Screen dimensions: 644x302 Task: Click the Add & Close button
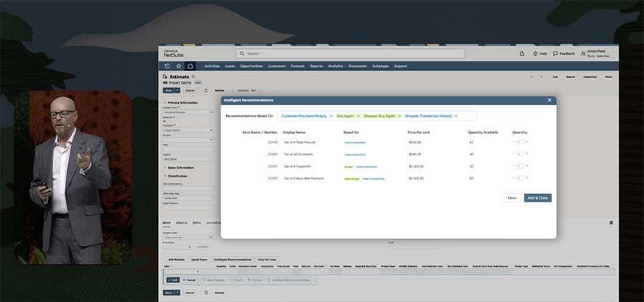537,198
